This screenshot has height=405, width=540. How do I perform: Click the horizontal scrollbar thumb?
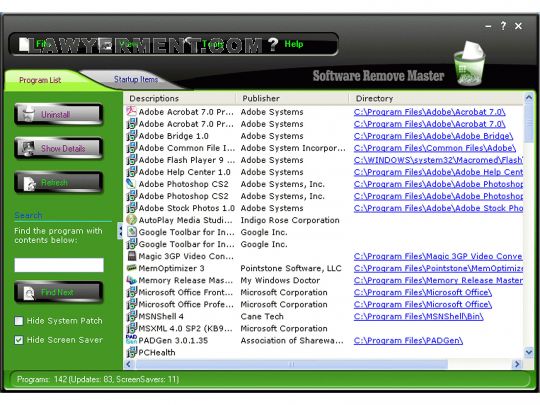point(291,364)
